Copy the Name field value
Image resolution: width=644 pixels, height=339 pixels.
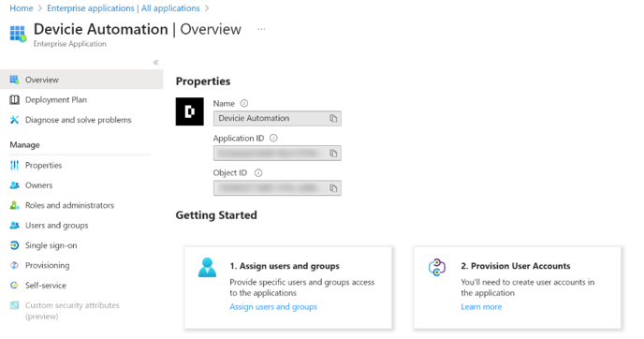click(333, 118)
